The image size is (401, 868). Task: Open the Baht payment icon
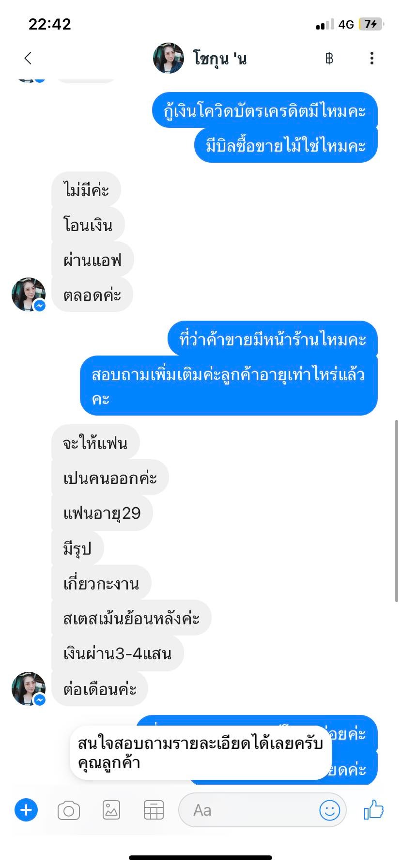tap(329, 59)
